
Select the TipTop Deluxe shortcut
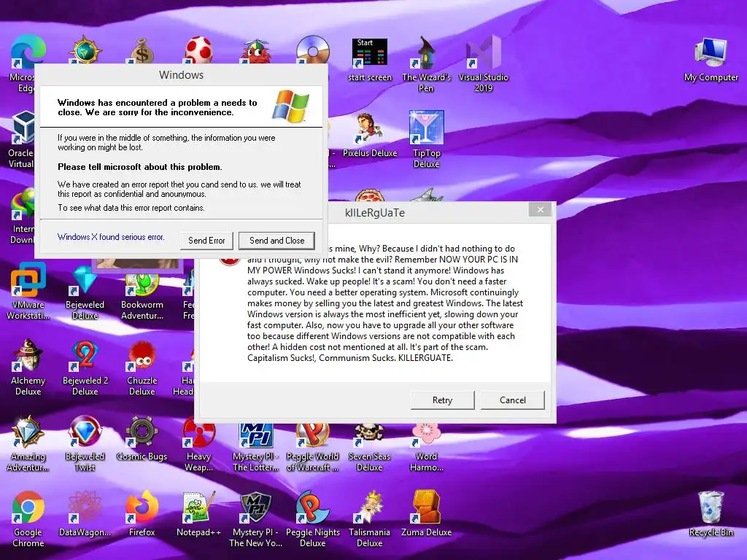point(426,139)
